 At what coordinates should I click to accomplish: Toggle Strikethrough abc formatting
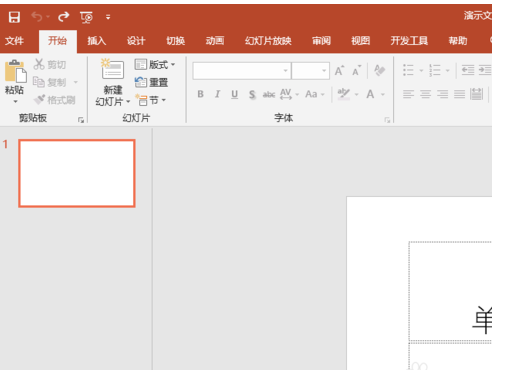point(269,95)
